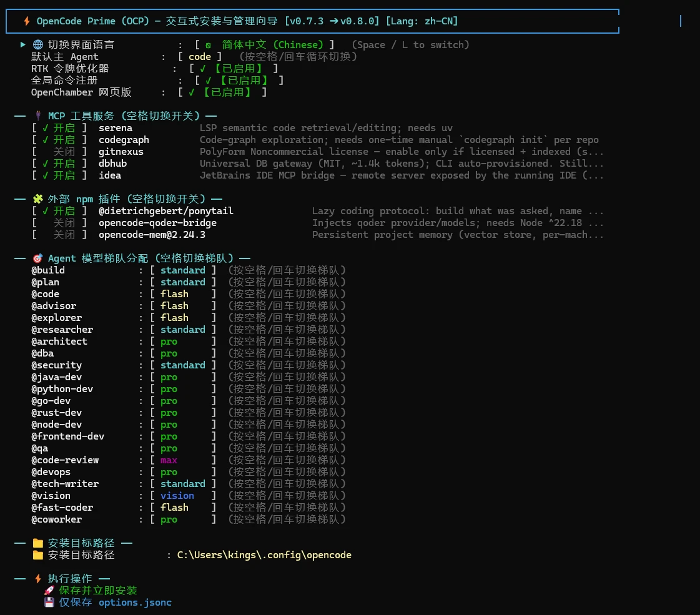The height and width of the screenshot is (615, 700).
Task: Edit the install path C:\Users\kings\.config\opencode
Action: (x=264, y=555)
